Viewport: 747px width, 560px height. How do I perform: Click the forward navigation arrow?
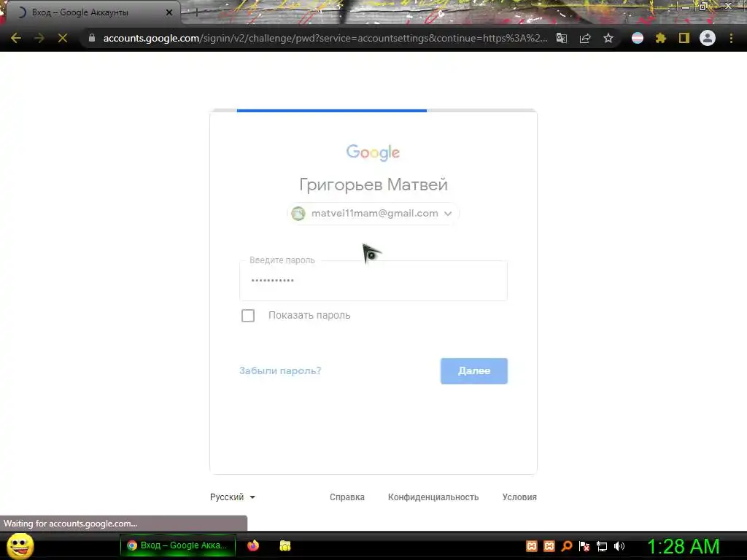(x=39, y=38)
